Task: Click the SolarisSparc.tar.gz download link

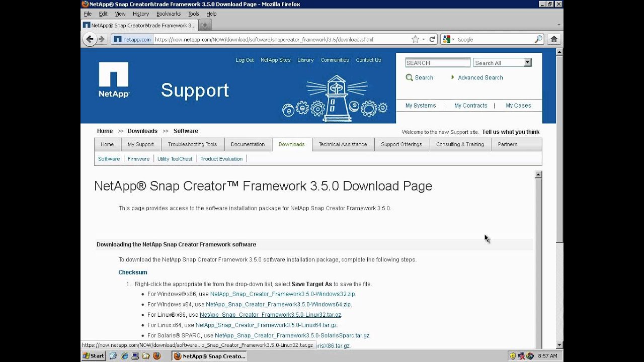Action: tap(292, 335)
